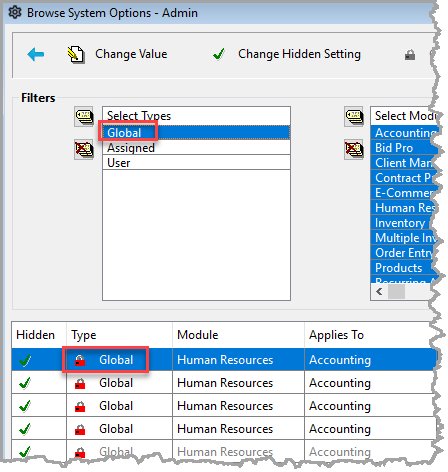Select Bid Pro in the modules list
This screenshot has height=472, width=448.
(404, 148)
